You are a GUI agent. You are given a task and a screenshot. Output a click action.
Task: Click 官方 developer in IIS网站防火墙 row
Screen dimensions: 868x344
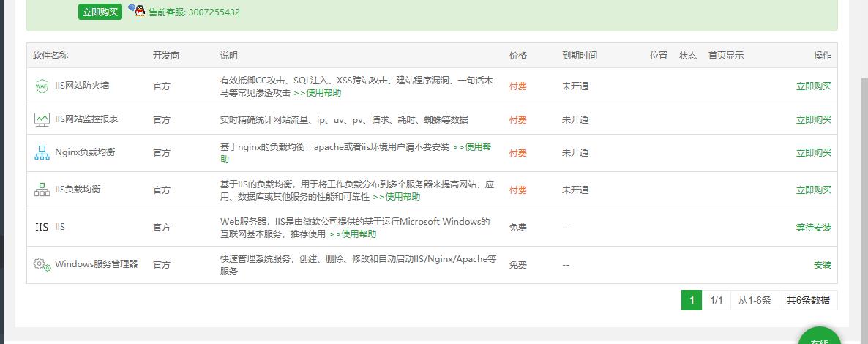pos(162,86)
